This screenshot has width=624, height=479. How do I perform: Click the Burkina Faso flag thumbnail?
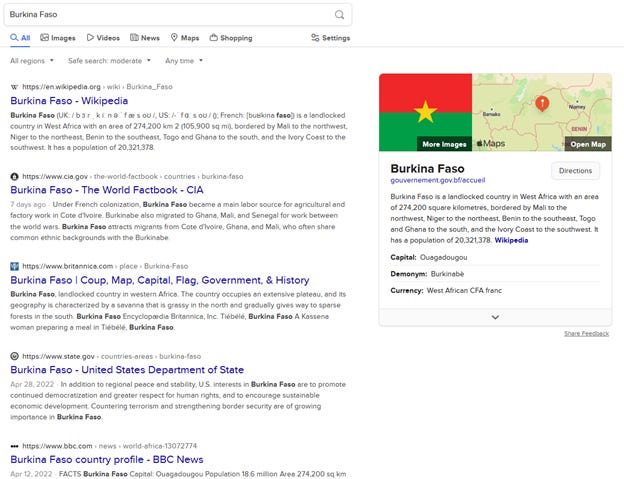[425, 112]
